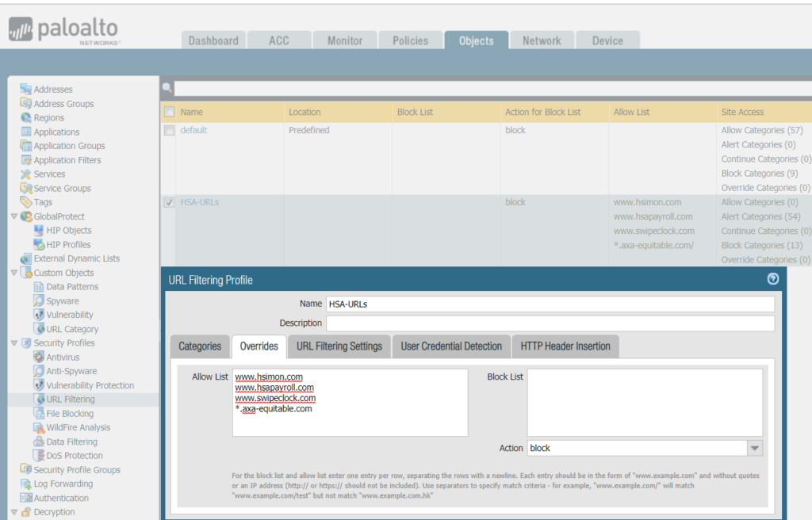Image resolution: width=812 pixels, height=520 pixels.
Task: Collapse the Security Profiles tree node
Action: tap(14, 343)
